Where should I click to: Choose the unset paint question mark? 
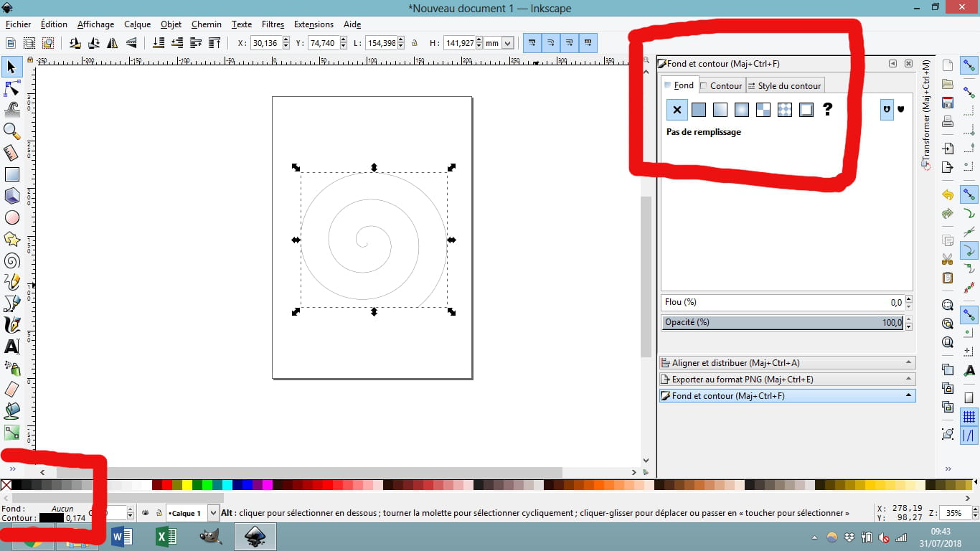(x=828, y=110)
